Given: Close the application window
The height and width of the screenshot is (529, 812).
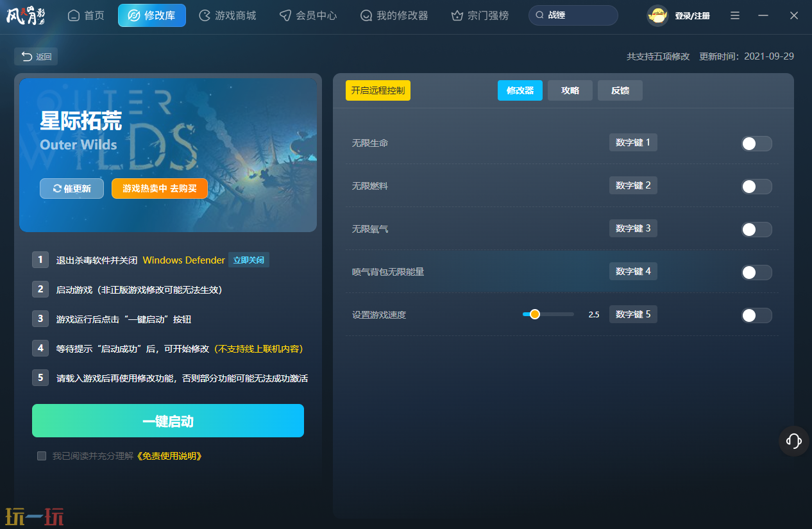Looking at the screenshot, I should point(794,15).
